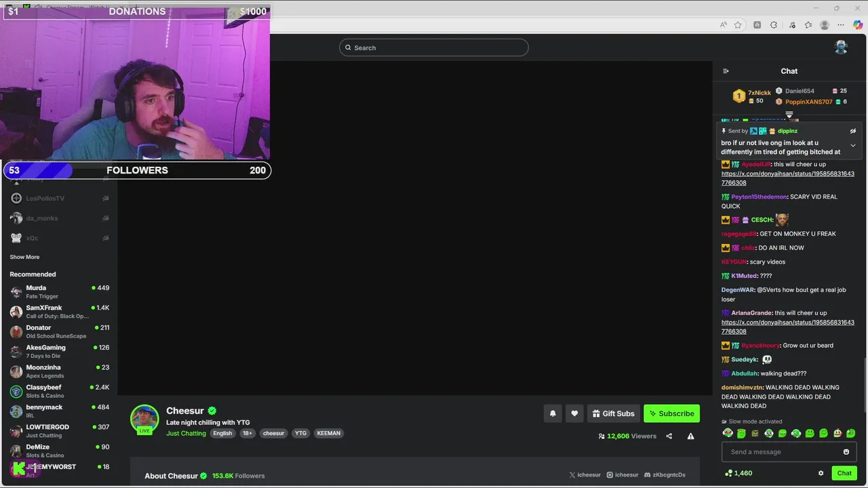Click chat username domishimvztn
The image size is (868, 488).
coord(742,388)
